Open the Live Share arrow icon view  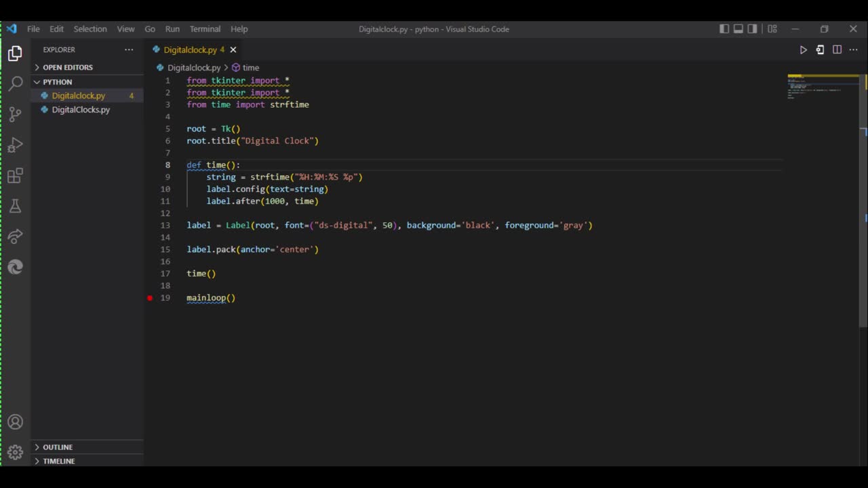coord(15,237)
